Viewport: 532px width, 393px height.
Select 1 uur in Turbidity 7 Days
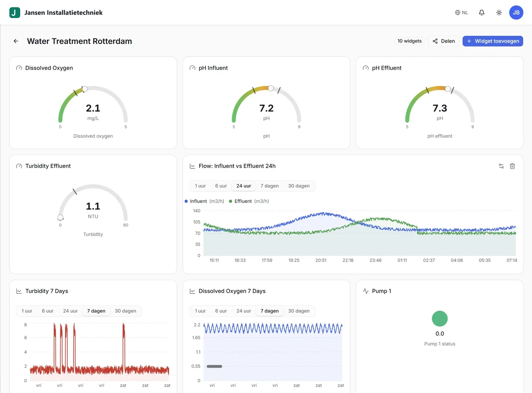(27, 311)
